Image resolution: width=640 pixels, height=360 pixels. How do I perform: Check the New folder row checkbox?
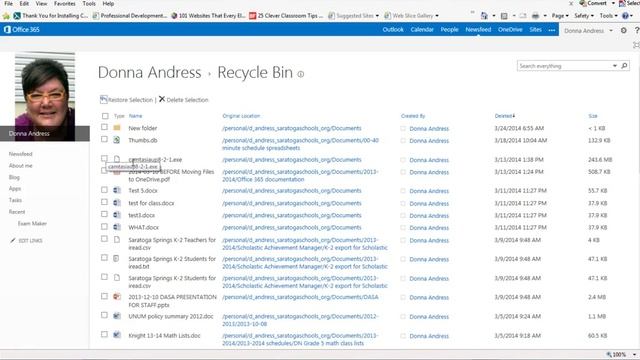click(x=104, y=127)
